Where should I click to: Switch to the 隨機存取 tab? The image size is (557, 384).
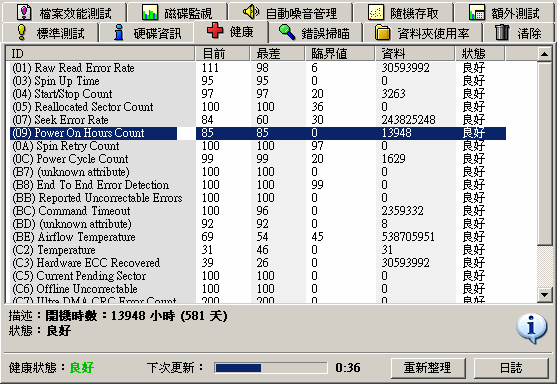point(403,12)
